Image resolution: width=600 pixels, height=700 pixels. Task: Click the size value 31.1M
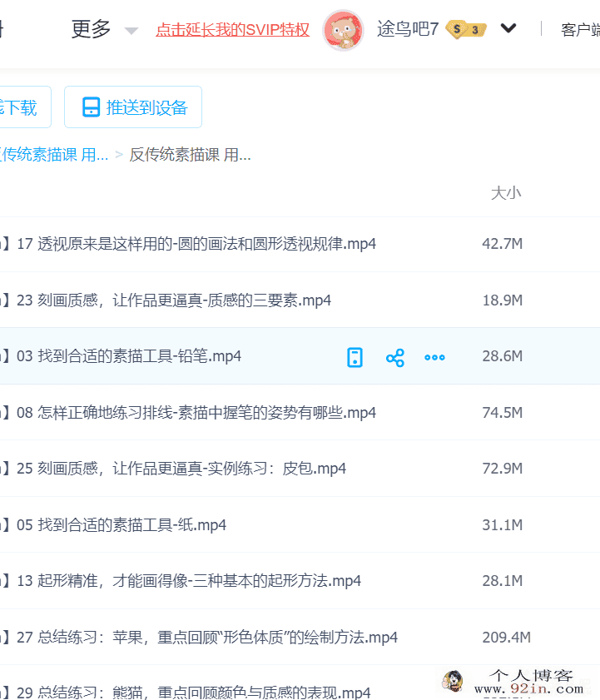point(503,524)
